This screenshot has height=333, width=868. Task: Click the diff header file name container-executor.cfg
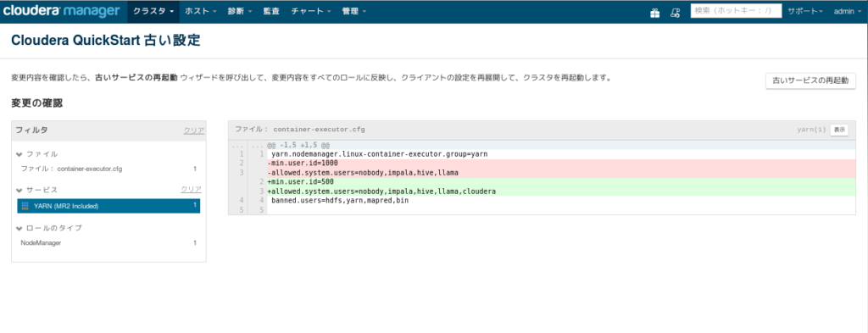point(319,130)
